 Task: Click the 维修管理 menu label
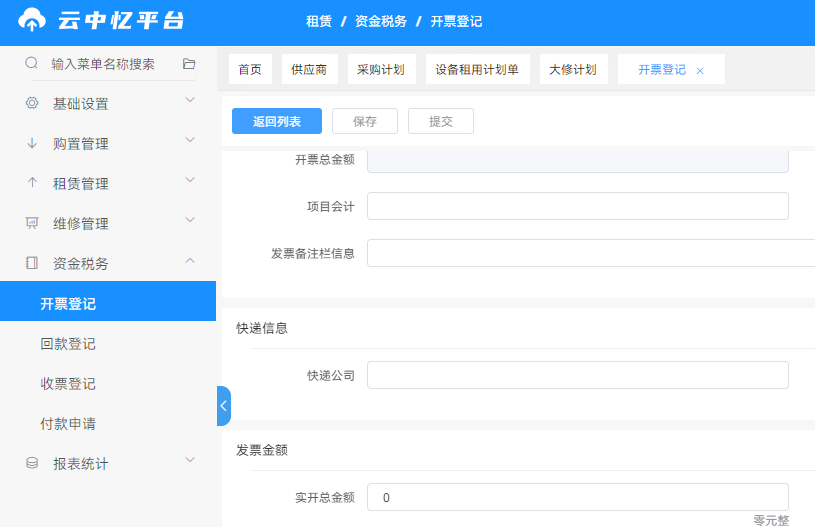click(x=81, y=224)
